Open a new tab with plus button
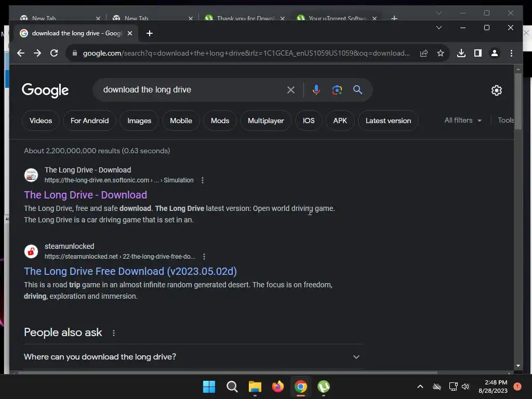Screen dimensions: 532x399 click(x=149, y=33)
